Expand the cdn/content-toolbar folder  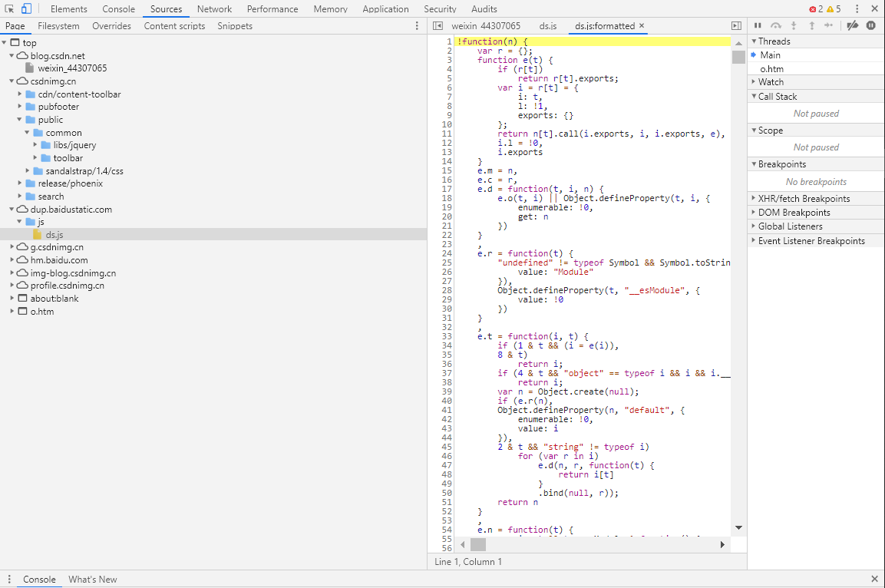click(20, 94)
